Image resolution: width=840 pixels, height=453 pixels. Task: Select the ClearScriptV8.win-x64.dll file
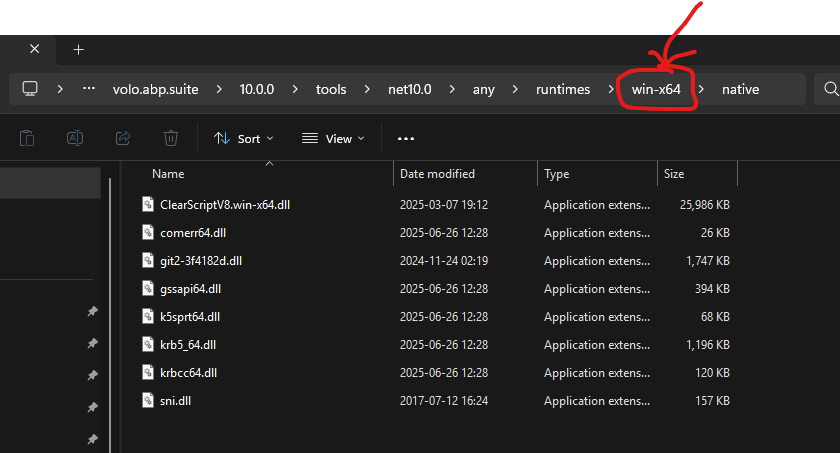[224, 205]
